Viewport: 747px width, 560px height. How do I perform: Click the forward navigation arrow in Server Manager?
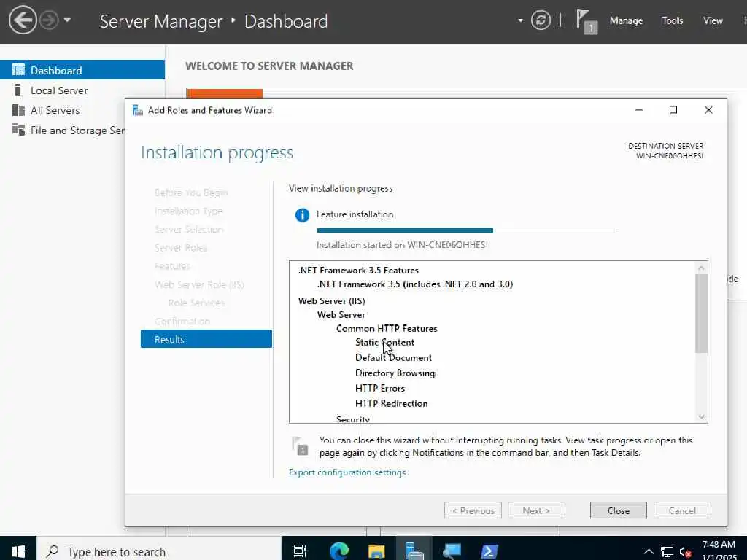coord(49,20)
